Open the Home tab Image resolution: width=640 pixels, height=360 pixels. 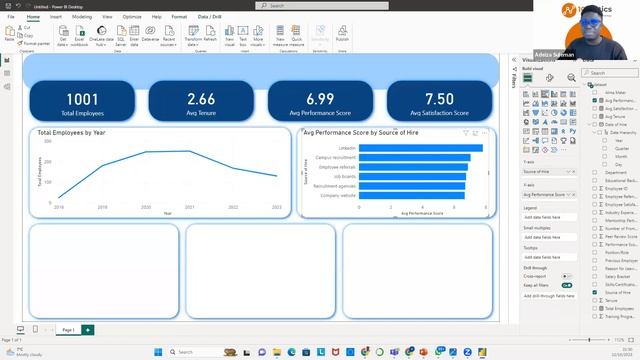tap(33, 17)
